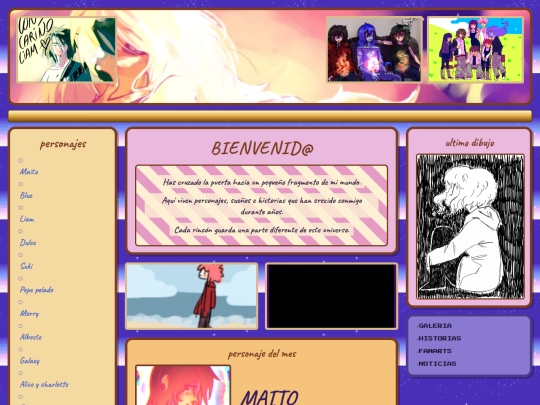Image resolution: width=540 pixels, height=405 pixels.
Task: Go to GALERIA page
Action: click(x=435, y=326)
